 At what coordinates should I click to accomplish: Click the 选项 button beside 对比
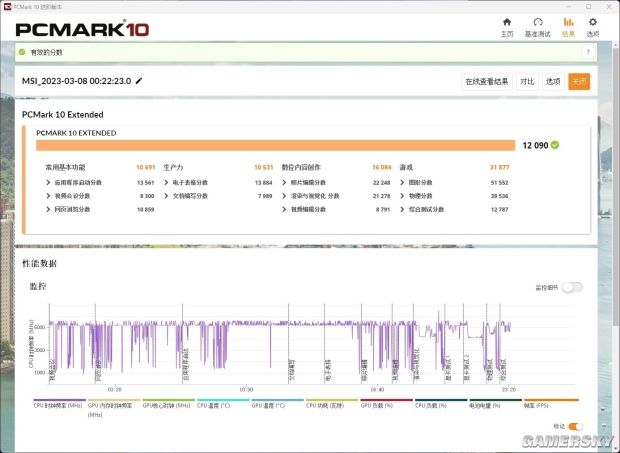tap(553, 81)
